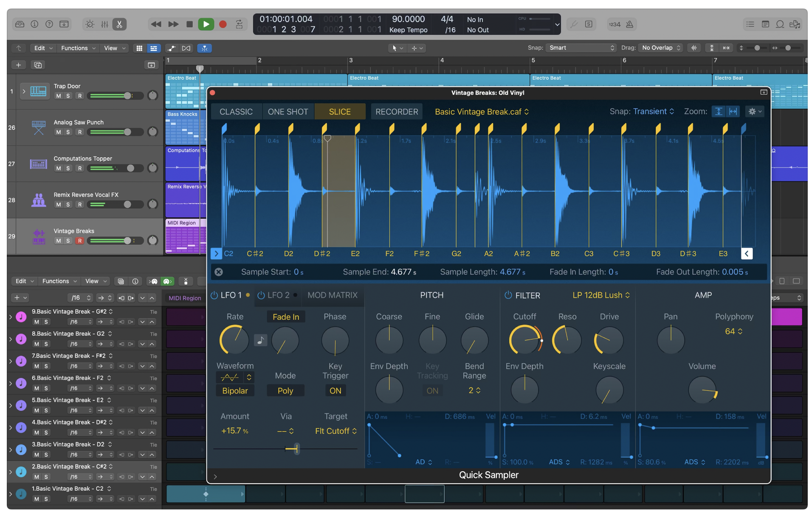
Task: Toggle the Flex icon in tracks toolbar
Action: (186, 48)
